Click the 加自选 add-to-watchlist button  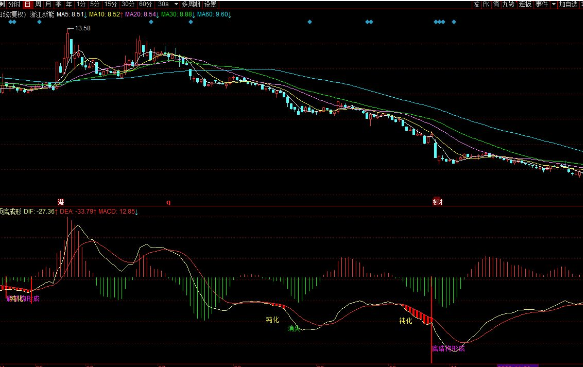point(570,4)
